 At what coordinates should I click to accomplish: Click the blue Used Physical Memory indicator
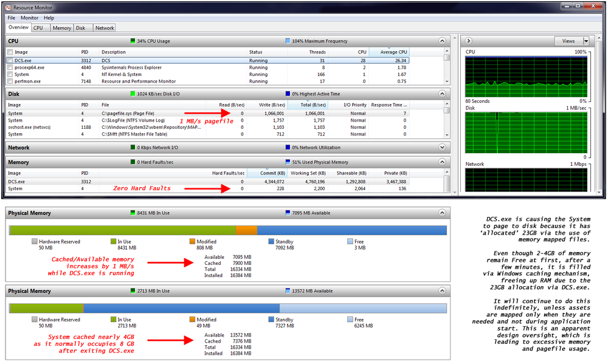pyautogui.click(x=288, y=162)
